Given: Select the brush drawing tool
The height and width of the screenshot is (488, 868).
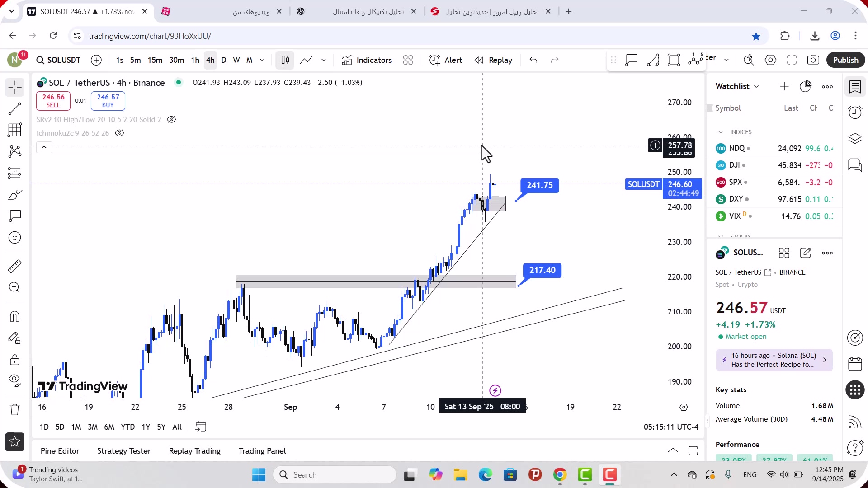Looking at the screenshot, I should pyautogui.click(x=14, y=195).
